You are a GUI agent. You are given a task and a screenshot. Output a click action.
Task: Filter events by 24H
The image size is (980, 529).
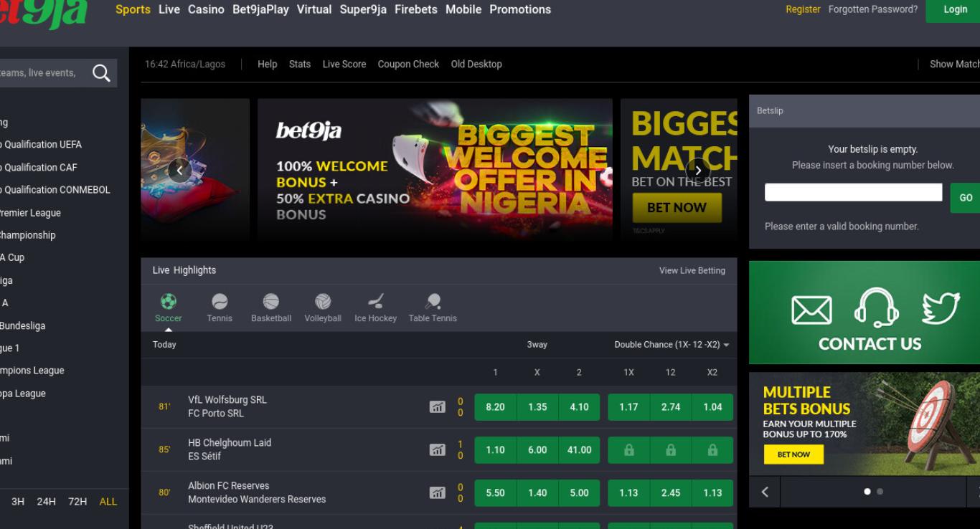[x=46, y=502]
